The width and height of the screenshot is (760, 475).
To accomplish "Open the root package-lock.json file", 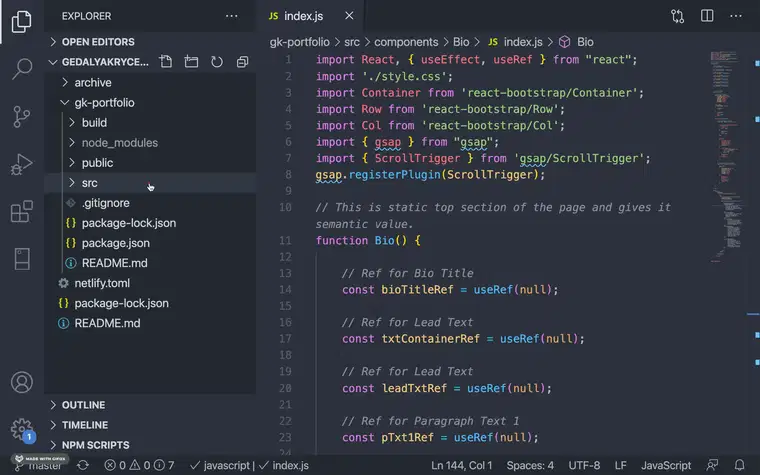I will click(x=150, y=303).
